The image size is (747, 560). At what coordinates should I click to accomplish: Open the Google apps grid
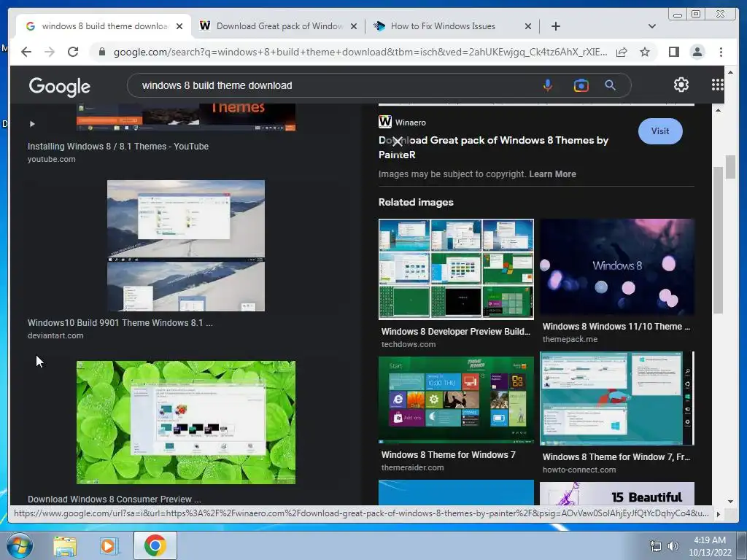point(717,85)
